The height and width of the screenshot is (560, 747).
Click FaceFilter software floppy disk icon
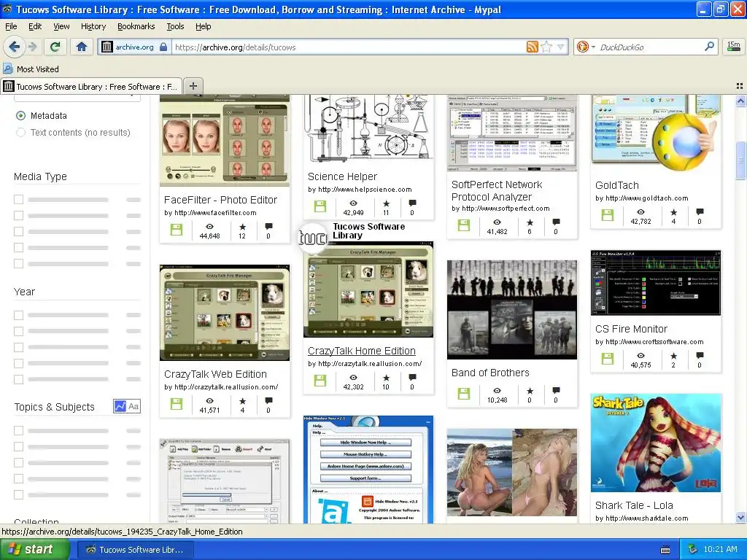(x=177, y=230)
